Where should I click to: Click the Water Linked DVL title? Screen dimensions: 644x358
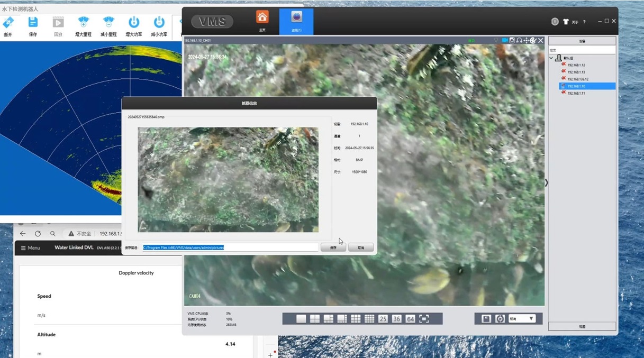pyautogui.click(x=74, y=247)
